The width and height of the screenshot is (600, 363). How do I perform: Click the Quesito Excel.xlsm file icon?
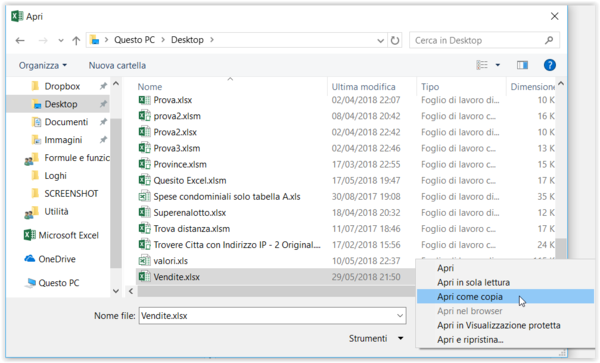coord(144,180)
